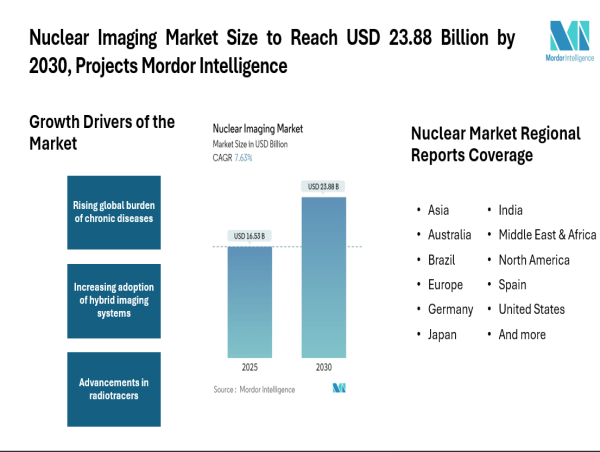Click 'Australia' in the region list
The height and width of the screenshot is (452, 600).
point(450,235)
